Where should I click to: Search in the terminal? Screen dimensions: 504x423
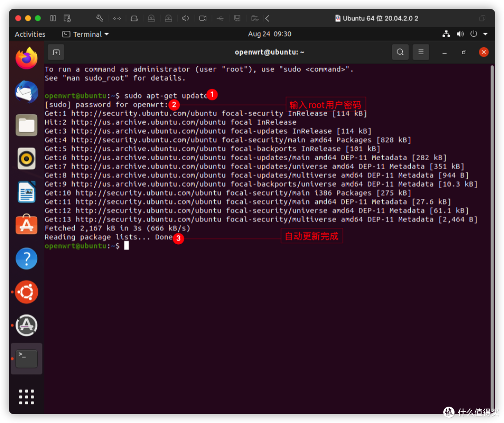pyautogui.click(x=400, y=52)
